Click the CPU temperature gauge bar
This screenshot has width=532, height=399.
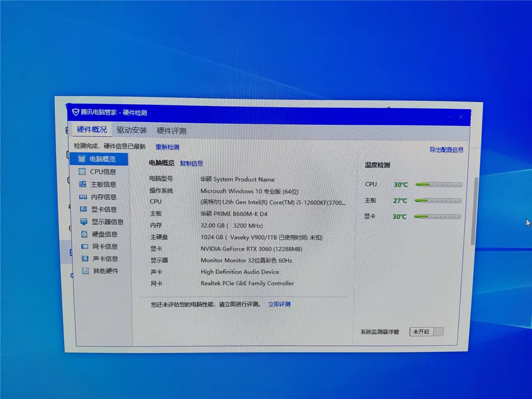point(438,184)
